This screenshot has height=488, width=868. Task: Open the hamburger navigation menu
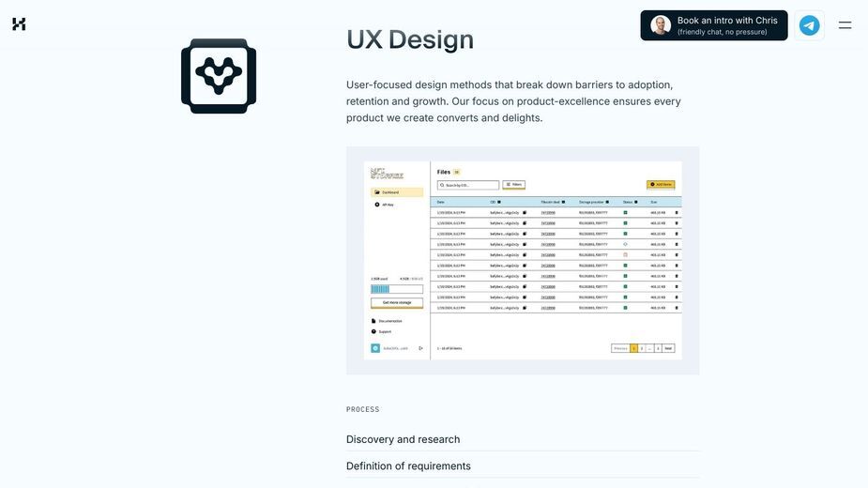tap(845, 25)
